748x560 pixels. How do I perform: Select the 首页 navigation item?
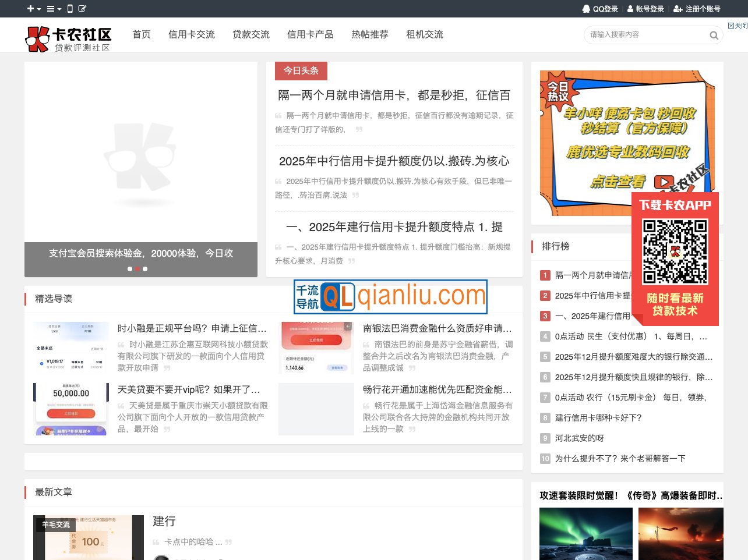pyautogui.click(x=141, y=35)
